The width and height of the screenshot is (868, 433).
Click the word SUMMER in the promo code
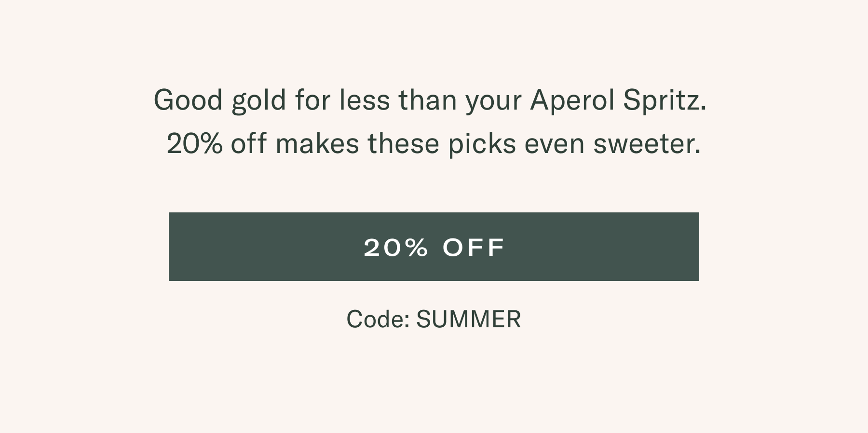coord(469,319)
